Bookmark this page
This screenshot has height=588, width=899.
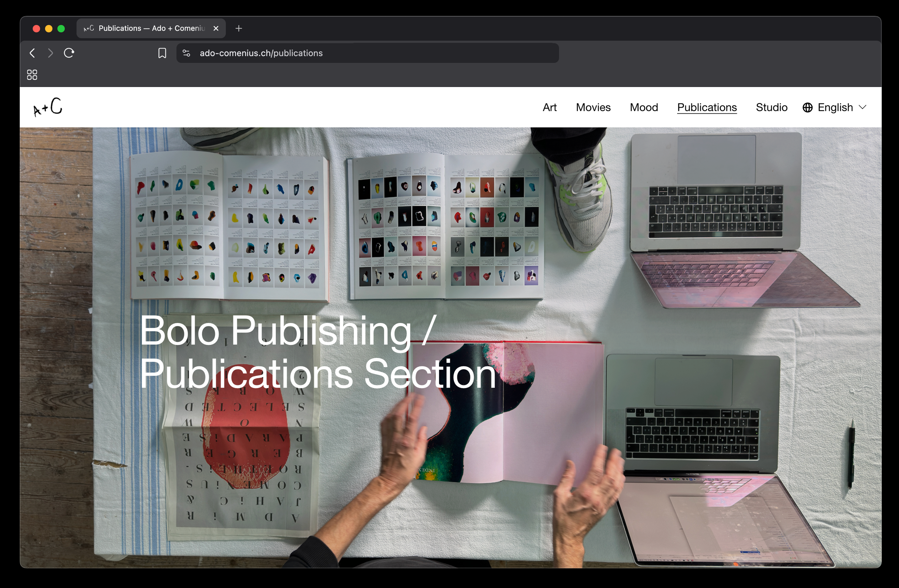click(162, 53)
